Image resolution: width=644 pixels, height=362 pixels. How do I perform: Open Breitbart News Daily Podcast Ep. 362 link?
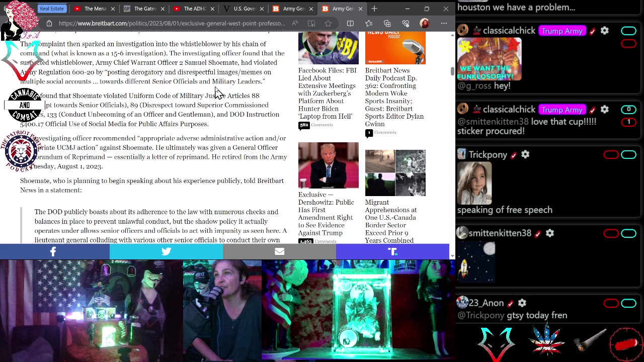pyautogui.click(x=394, y=97)
